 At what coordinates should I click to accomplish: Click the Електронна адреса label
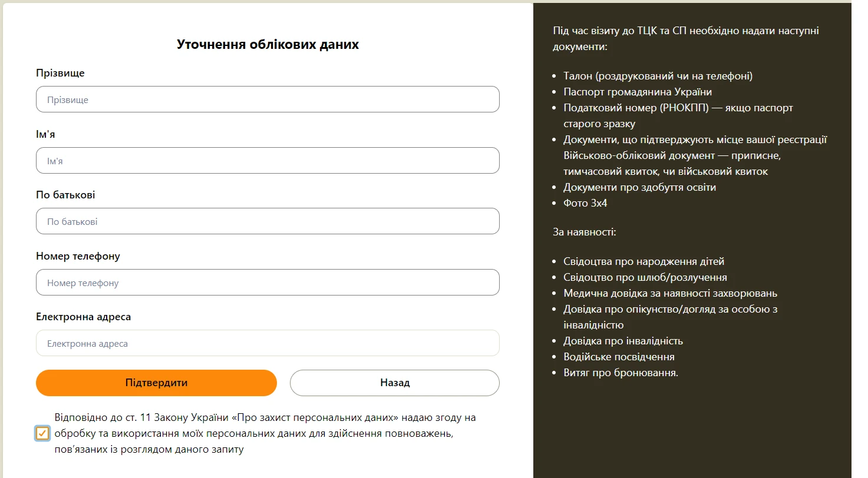click(83, 317)
